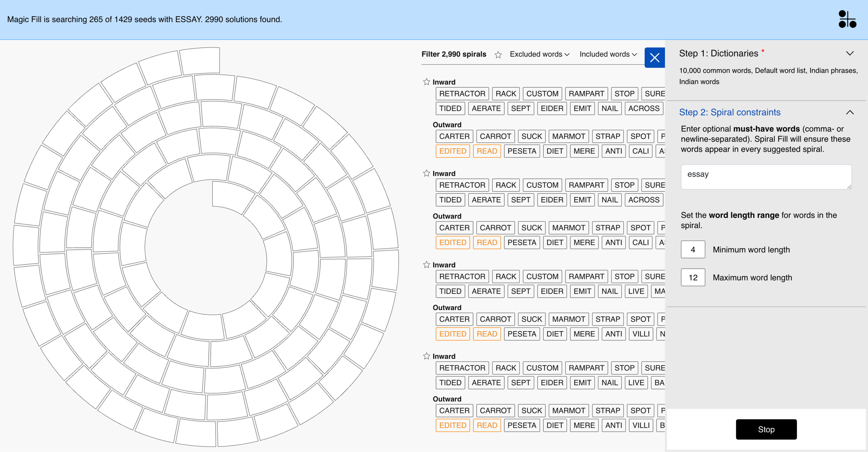Click the Step 1: Dictionaries heading
This screenshot has height=452, width=868.
[x=718, y=53]
